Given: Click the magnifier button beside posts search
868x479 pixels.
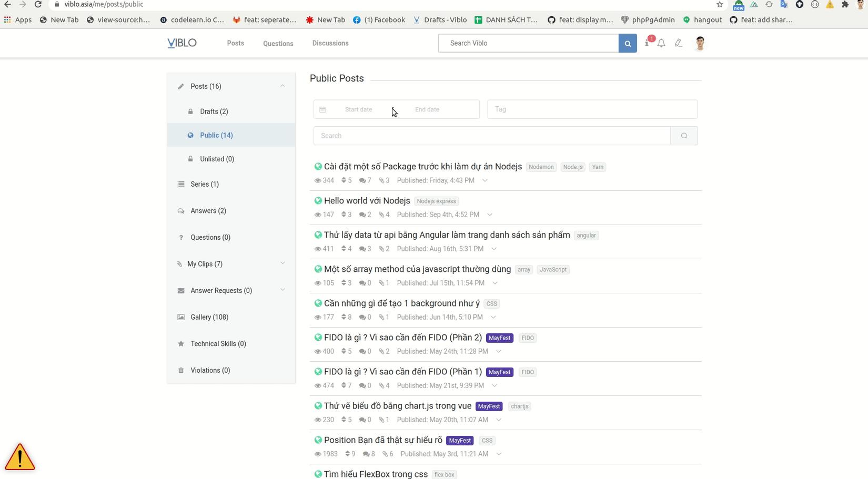Looking at the screenshot, I should tap(684, 136).
